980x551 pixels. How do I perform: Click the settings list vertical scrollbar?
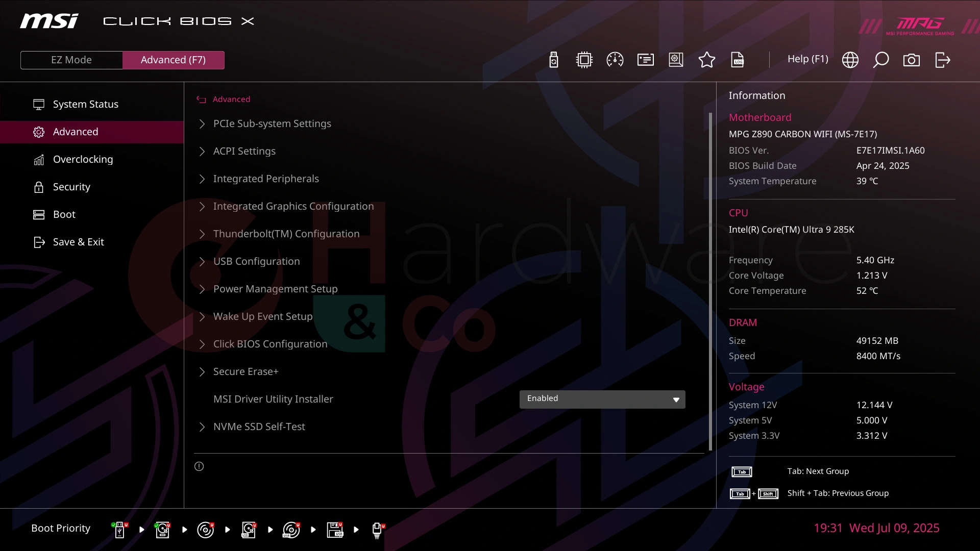(x=710, y=282)
